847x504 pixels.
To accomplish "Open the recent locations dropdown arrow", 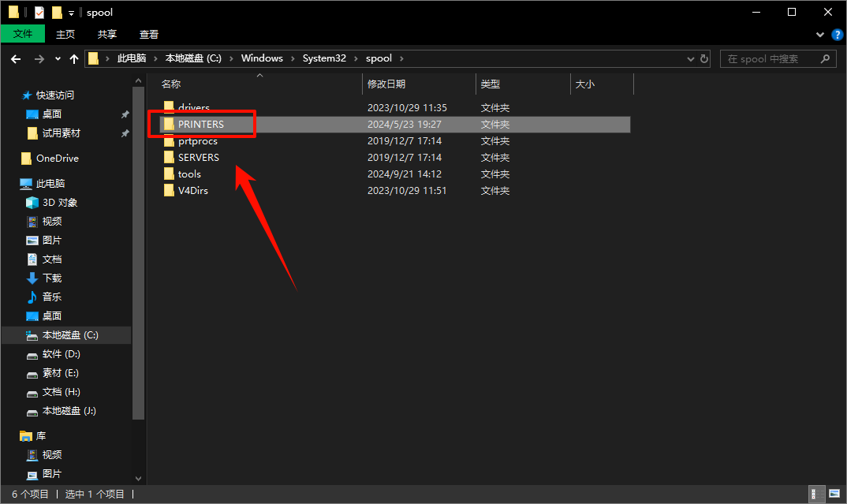I will click(x=58, y=59).
